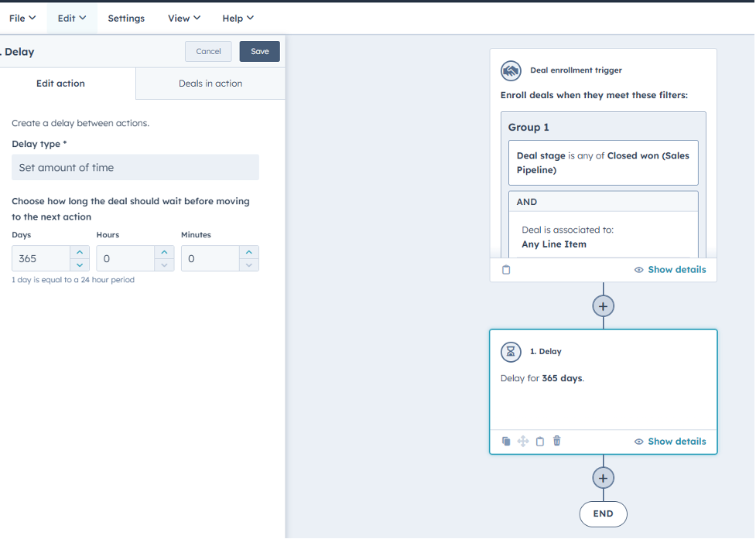The height and width of the screenshot is (539, 756).
Task: Open the Settings menu item
Action: [126, 18]
